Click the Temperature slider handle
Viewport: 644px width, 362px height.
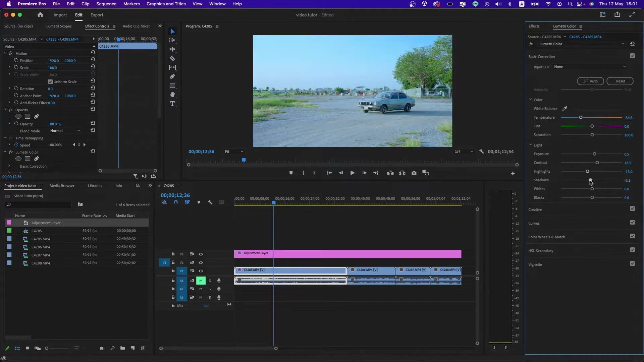tap(581, 117)
